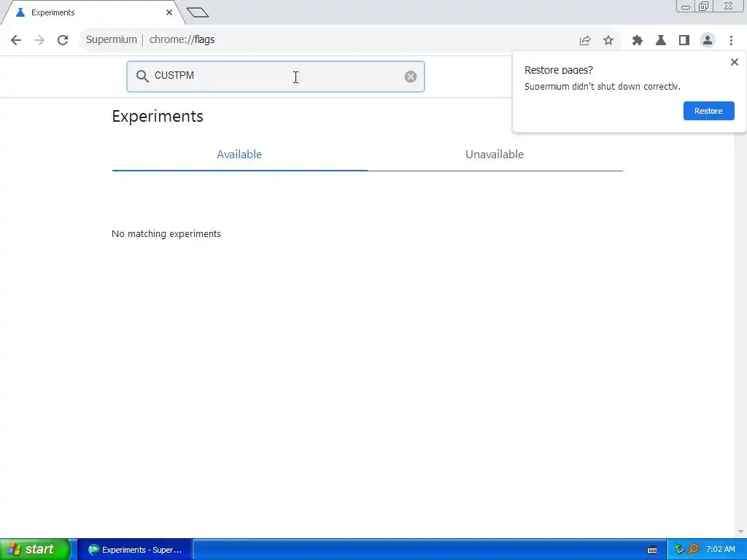Click the Experiments page heading
The height and width of the screenshot is (560, 747).
pyautogui.click(x=158, y=116)
